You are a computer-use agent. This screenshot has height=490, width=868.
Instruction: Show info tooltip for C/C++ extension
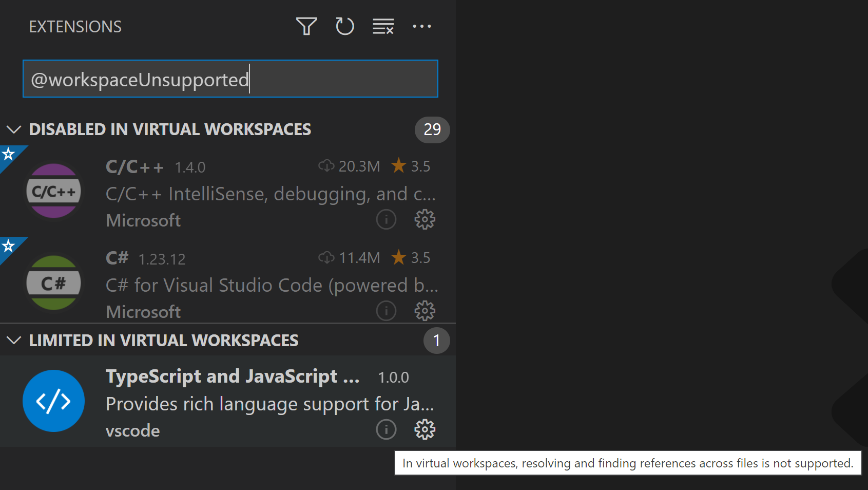(x=386, y=219)
